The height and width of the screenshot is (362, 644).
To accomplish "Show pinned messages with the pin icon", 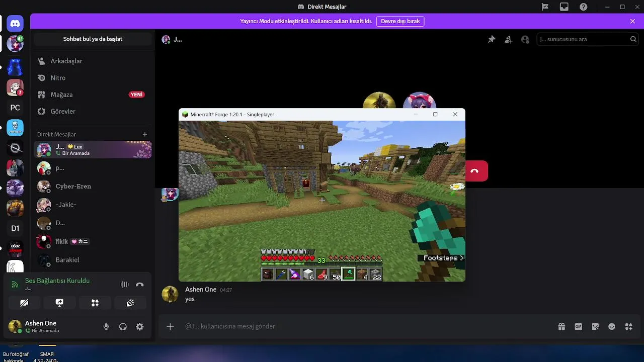I will 492,39.
